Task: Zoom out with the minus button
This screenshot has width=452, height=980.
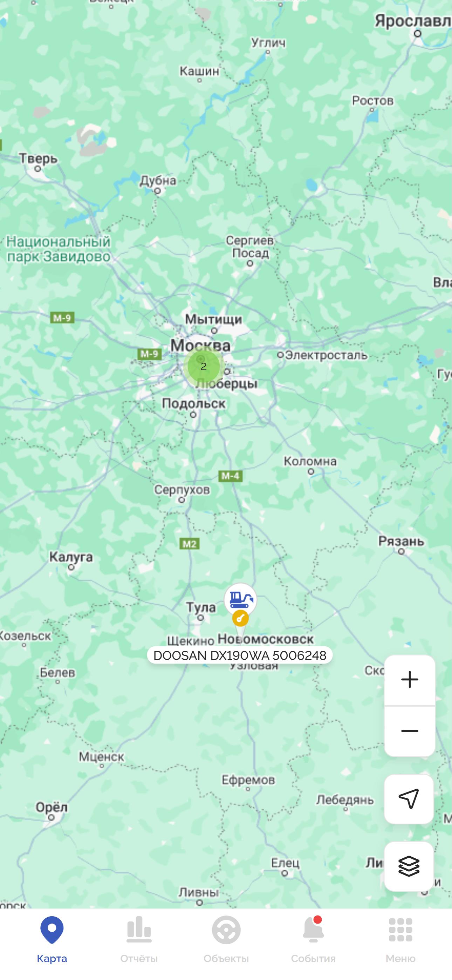Action: pyautogui.click(x=409, y=731)
